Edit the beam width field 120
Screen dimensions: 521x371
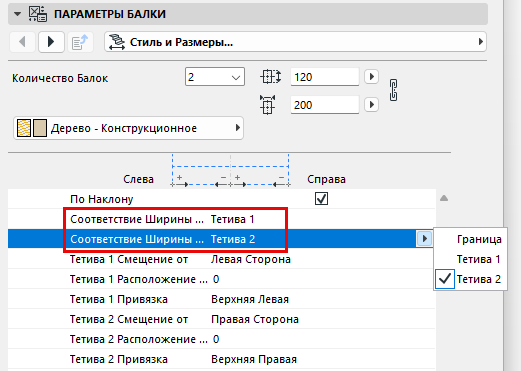(324, 77)
